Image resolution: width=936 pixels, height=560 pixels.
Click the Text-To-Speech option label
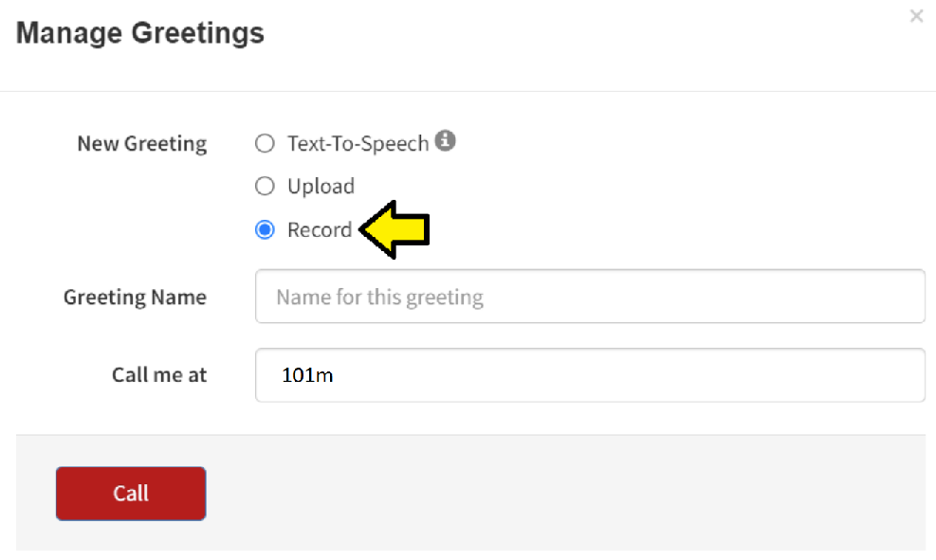pos(358,144)
